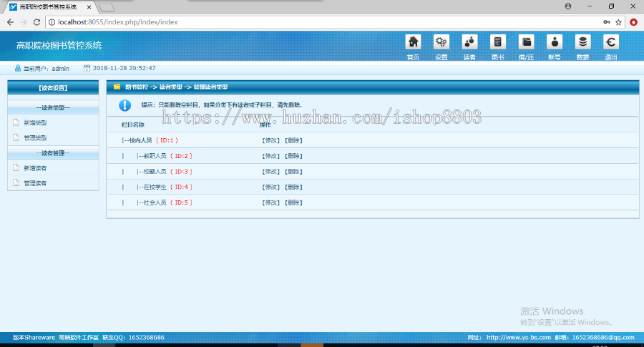Click 删除 for 校勤人员 ID:3
Viewport: 644px width, 347px height.
[293, 172]
